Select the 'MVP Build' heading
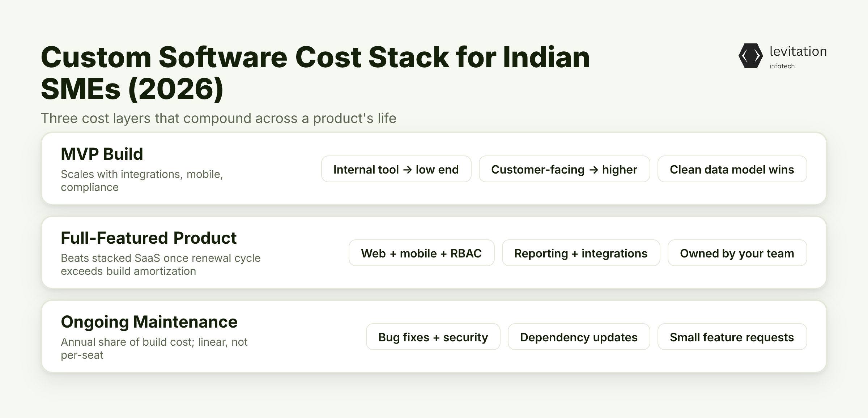868x418 pixels. [102, 154]
